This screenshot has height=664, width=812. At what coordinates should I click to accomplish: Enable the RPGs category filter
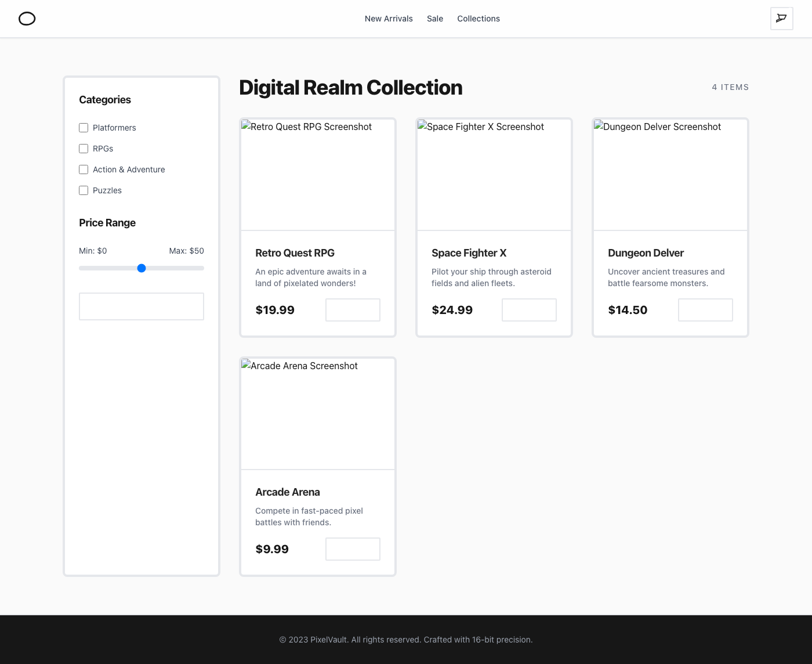click(x=84, y=149)
